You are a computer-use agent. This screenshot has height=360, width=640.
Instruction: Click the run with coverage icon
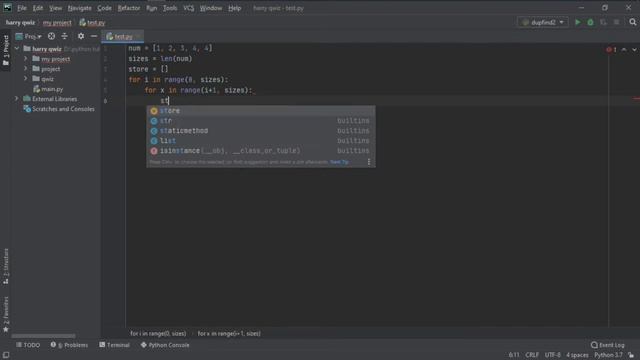(x=603, y=22)
